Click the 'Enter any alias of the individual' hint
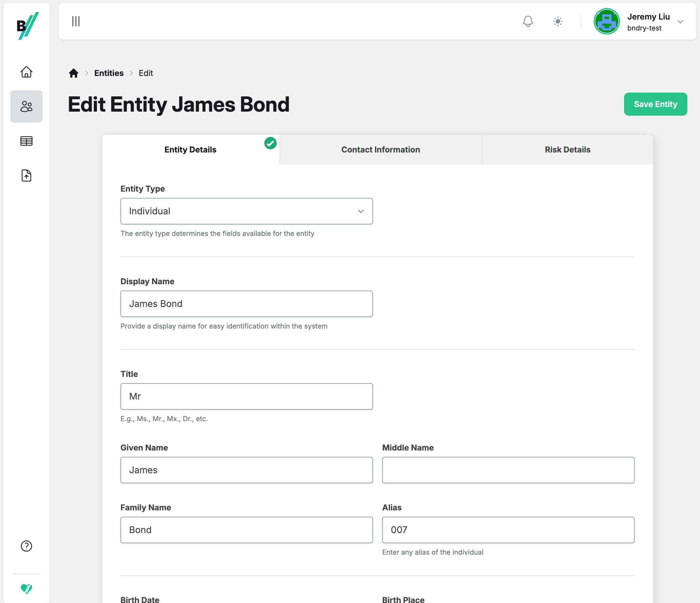 point(433,552)
